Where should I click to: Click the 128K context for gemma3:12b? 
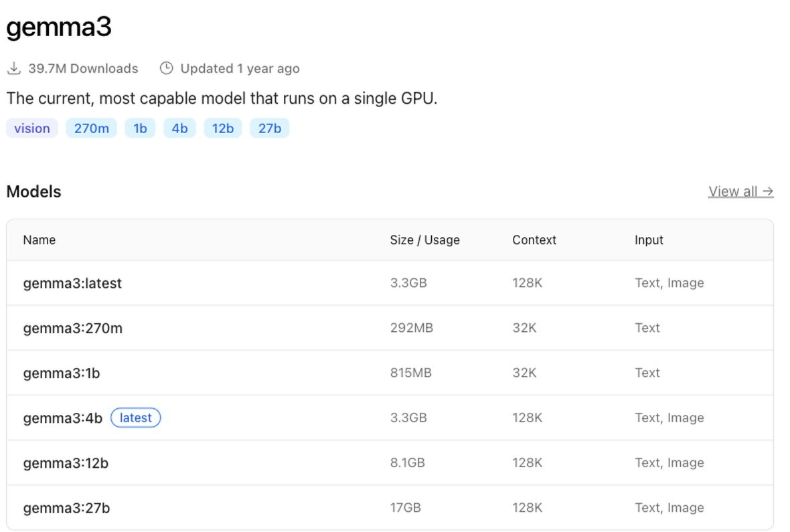tap(528, 462)
